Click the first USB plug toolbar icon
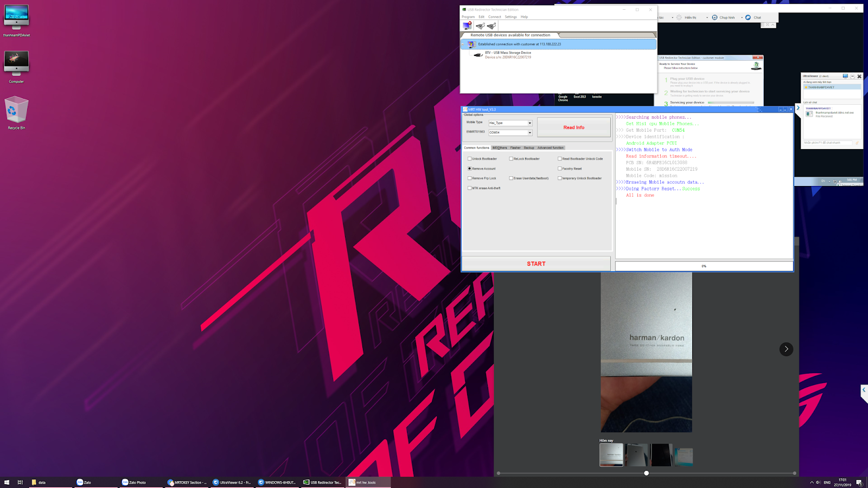 pos(480,25)
